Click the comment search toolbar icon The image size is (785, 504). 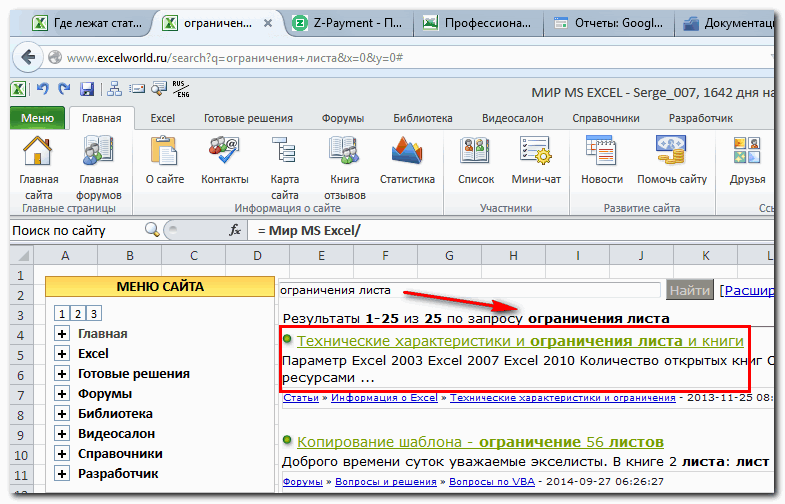coord(159,89)
